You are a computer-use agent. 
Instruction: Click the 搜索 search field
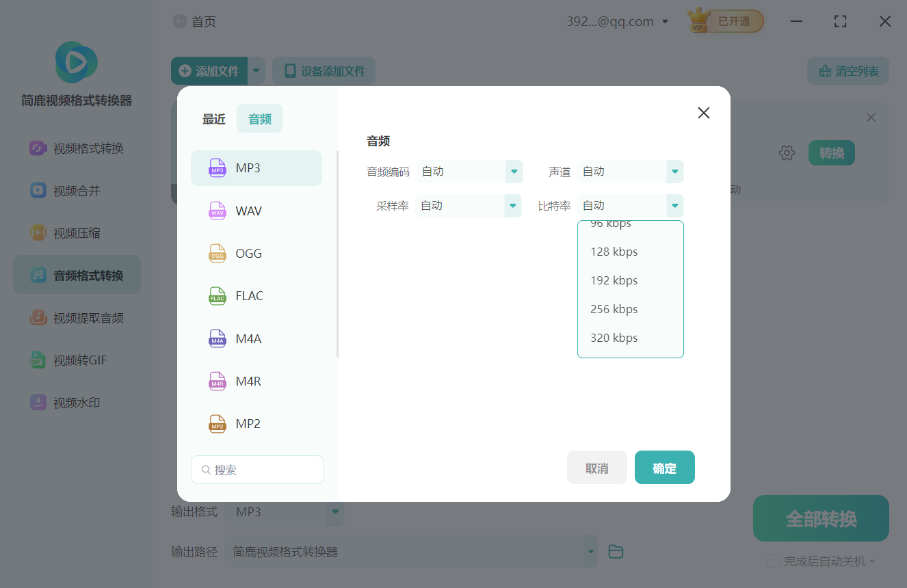257,470
